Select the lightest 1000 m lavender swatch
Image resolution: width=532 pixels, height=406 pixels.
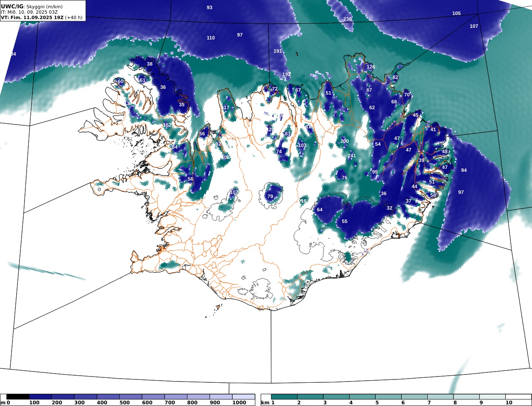pyautogui.click(x=243, y=397)
